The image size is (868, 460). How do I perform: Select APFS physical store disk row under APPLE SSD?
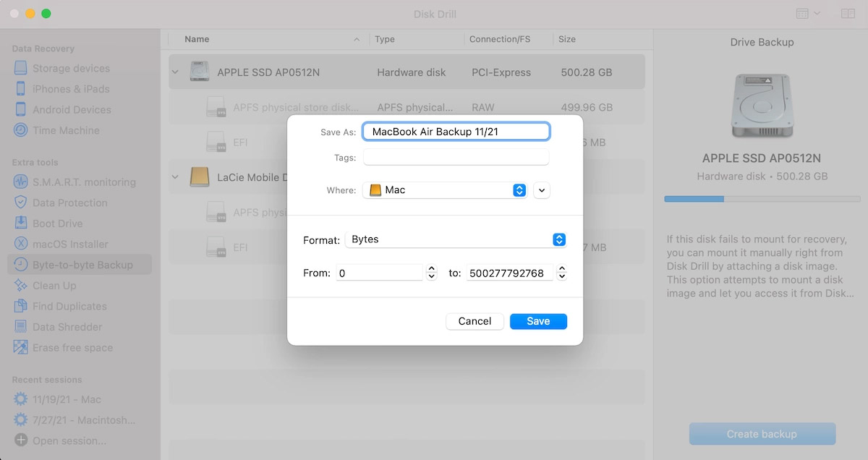click(x=407, y=107)
